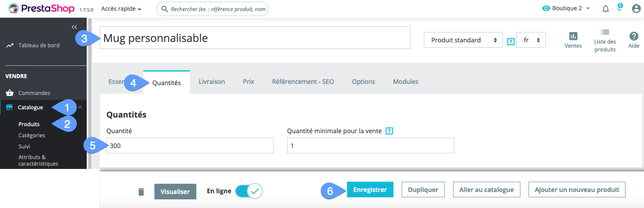644x208 pixels.
Task: Click the Enregistrer button
Action: [370, 190]
